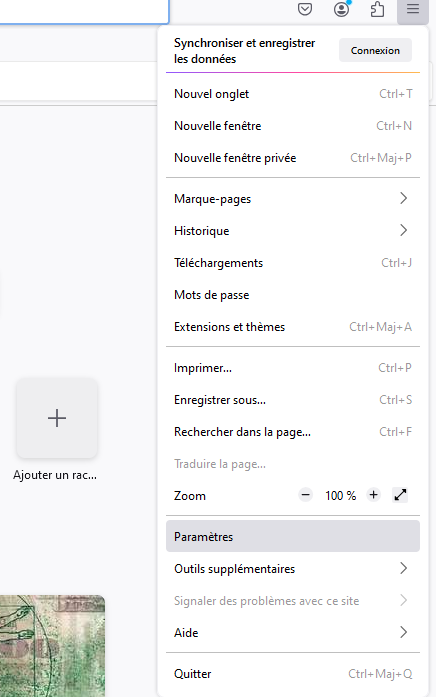Expand Outils supplémentaires submenu

point(292,569)
